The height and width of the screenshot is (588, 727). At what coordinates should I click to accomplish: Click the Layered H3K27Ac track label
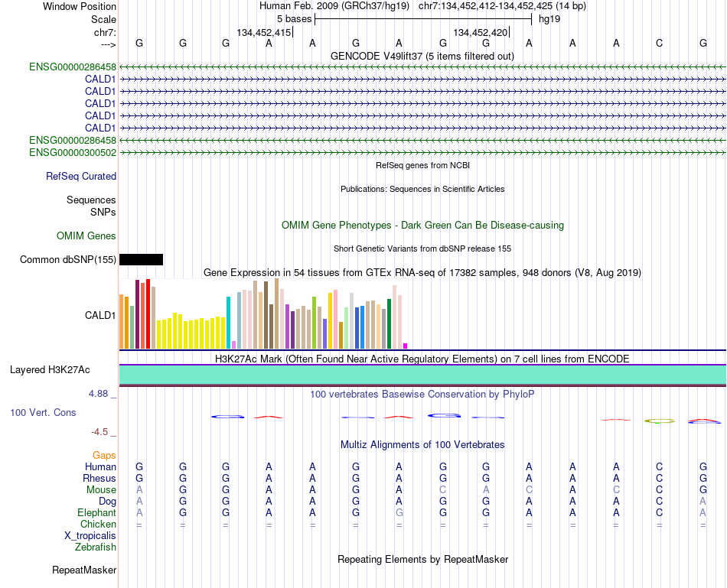[50, 370]
